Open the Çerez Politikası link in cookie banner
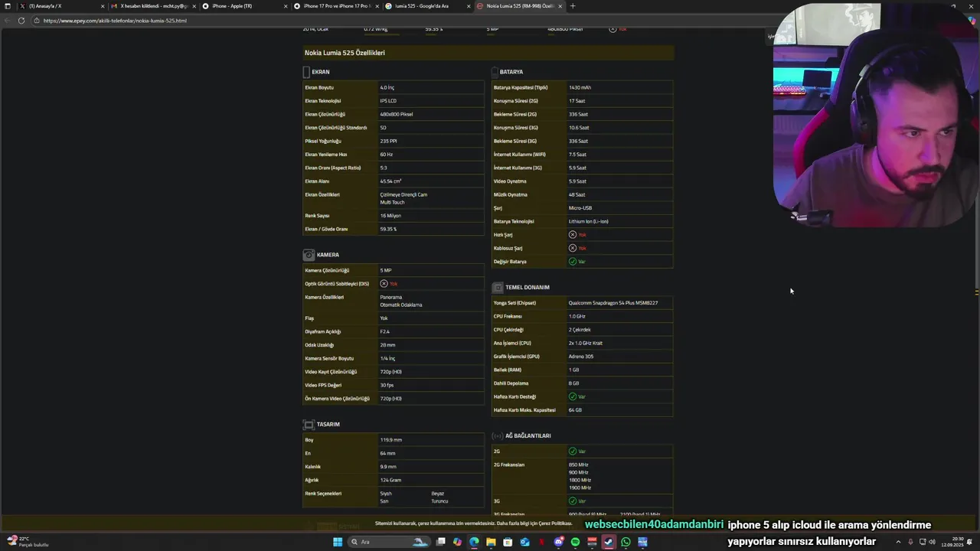980x551 pixels. pyautogui.click(x=556, y=523)
